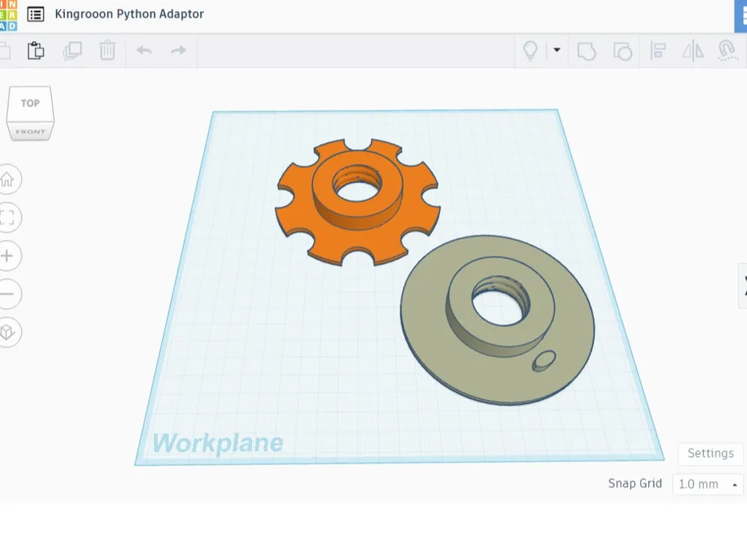The width and height of the screenshot is (747, 560).
Task: Redo the last action
Action: point(179,50)
